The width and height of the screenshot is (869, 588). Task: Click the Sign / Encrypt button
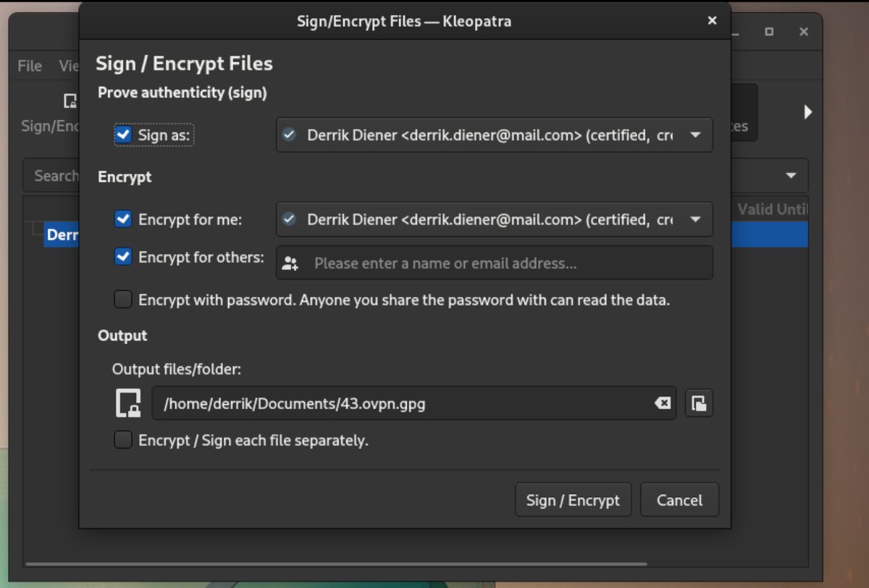point(573,500)
